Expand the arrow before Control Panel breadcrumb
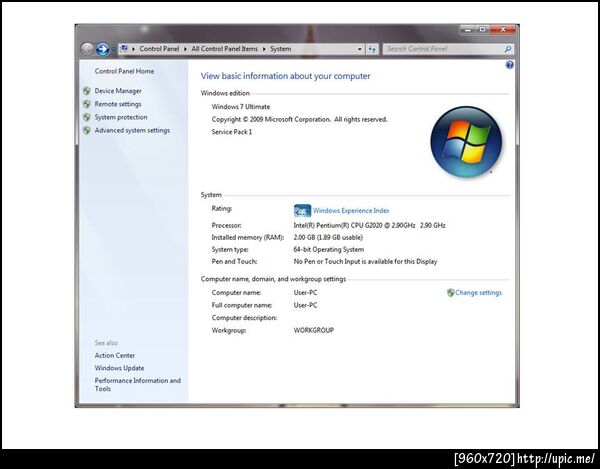600x469 pixels. pyautogui.click(x=133, y=49)
